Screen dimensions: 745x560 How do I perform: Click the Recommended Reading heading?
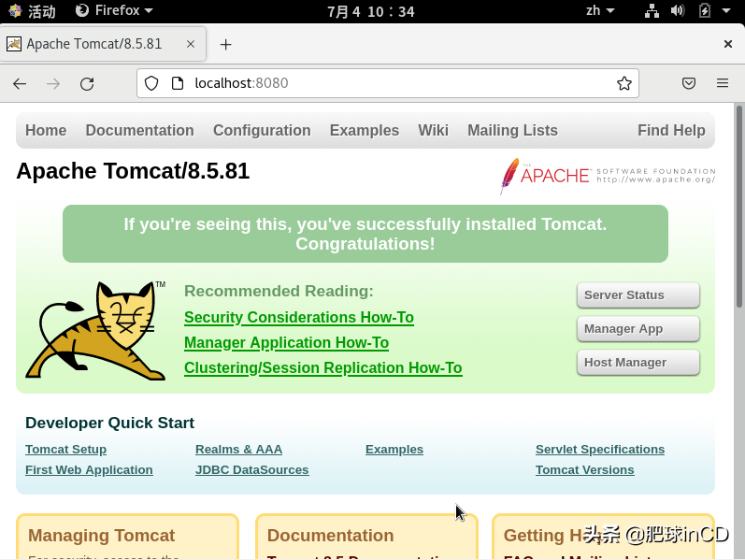(x=279, y=291)
